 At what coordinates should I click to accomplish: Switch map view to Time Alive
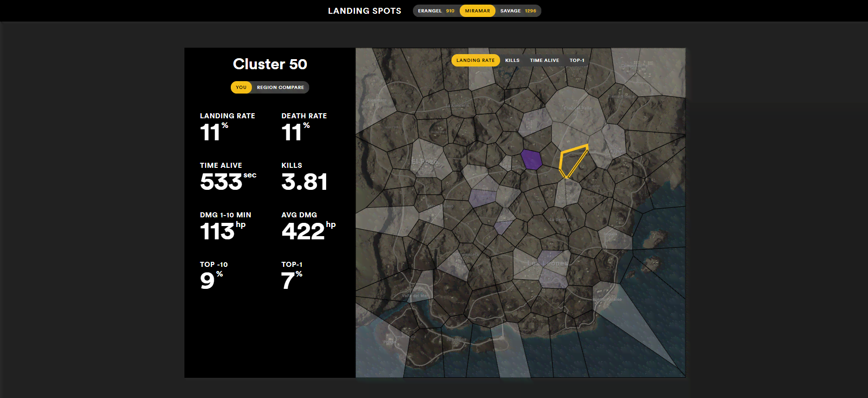pyautogui.click(x=544, y=61)
